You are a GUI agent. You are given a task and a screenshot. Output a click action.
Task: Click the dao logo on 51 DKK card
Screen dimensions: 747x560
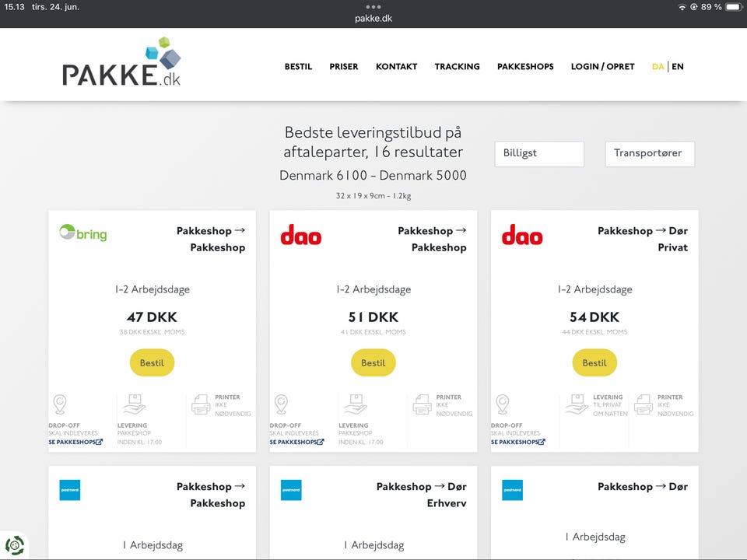coord(301,235)
